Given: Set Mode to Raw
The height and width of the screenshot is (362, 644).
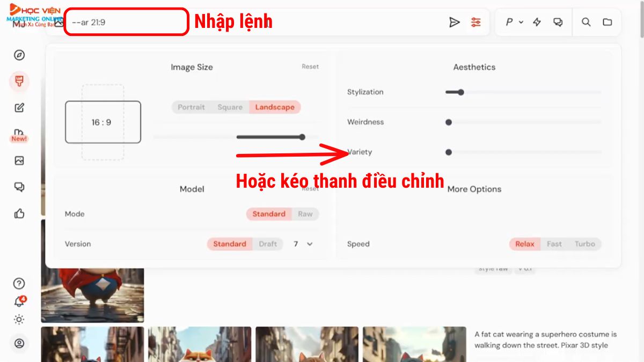Looking at the screenshot, I should point(305,214).
